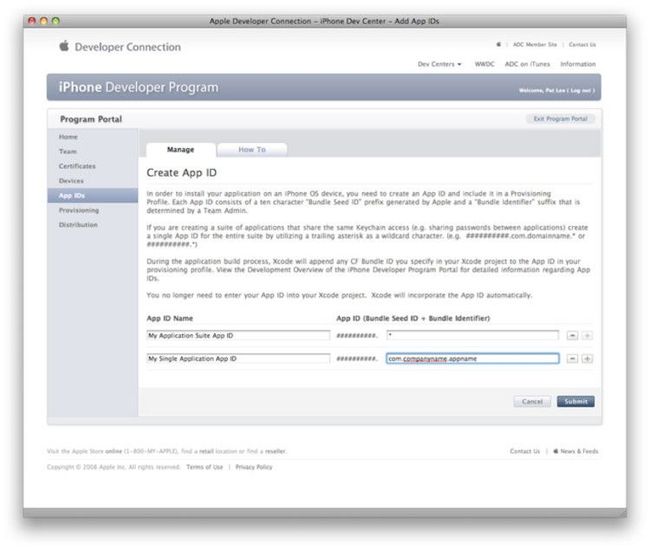
Task: Open Devices in the portal sidebar
Action: (71, 181)
